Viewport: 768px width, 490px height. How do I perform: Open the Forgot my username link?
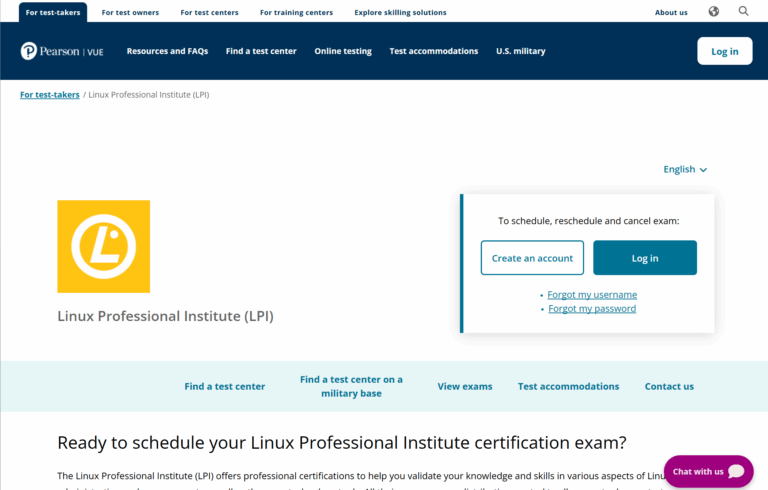click(x=592, y=294)
